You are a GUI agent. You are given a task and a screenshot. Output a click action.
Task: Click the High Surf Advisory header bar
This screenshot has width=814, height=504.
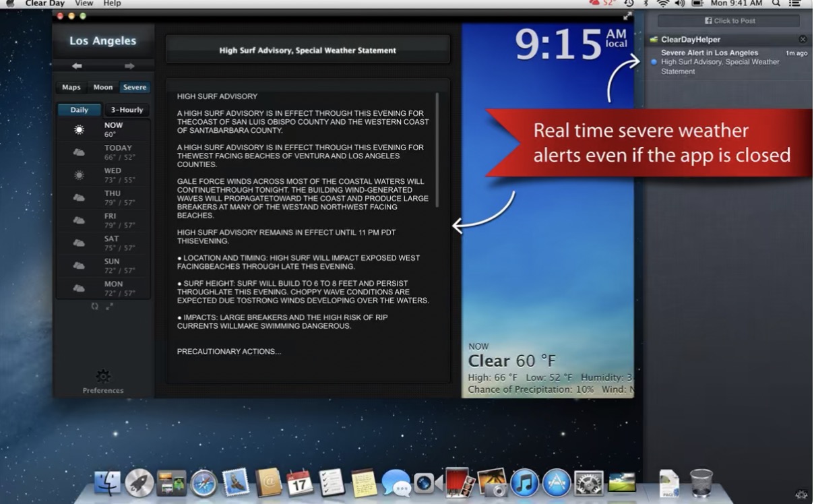[x=307, y=51]
